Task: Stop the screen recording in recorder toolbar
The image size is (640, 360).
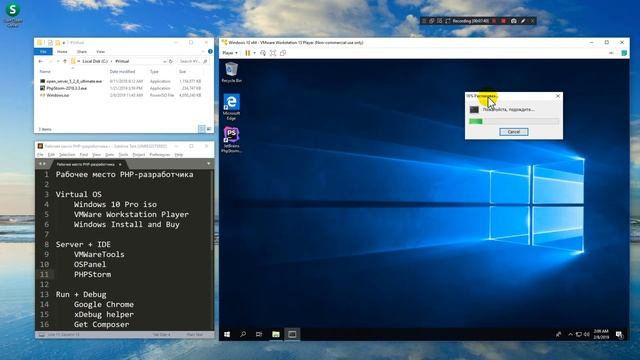Action: pos(503,21)
